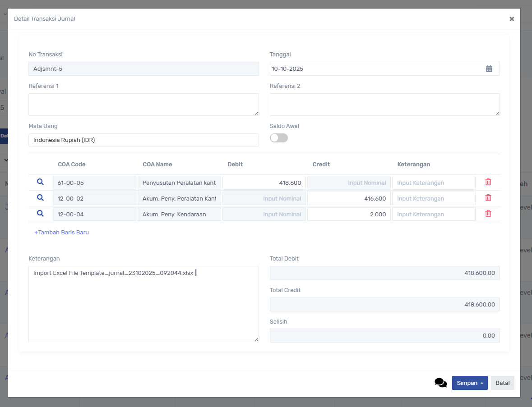Open the comments chat bubble icon
The image size is (532, 407).
pos(440,383)
